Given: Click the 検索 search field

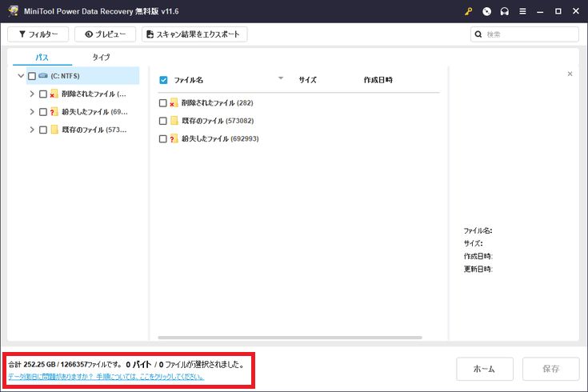Looking at the screenshot, I should tap(528, 34).
